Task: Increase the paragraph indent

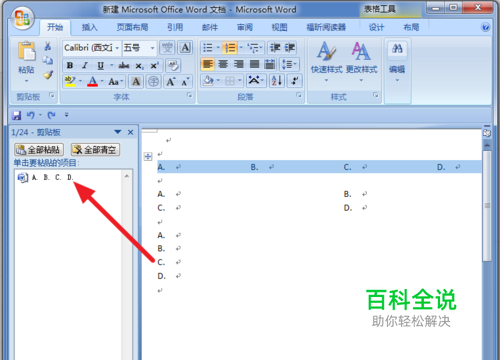Action: [x=289, y=48]
